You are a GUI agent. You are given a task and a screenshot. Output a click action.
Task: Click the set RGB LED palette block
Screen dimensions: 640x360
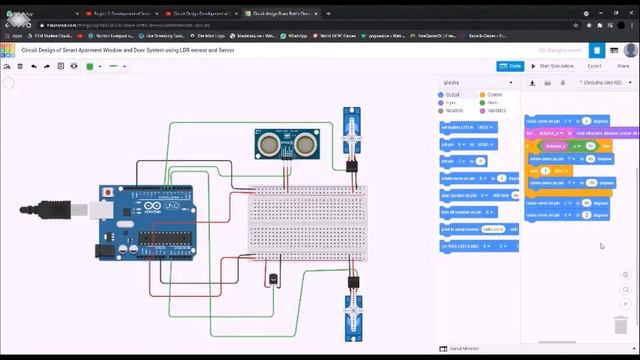click(x=479, y=247)
